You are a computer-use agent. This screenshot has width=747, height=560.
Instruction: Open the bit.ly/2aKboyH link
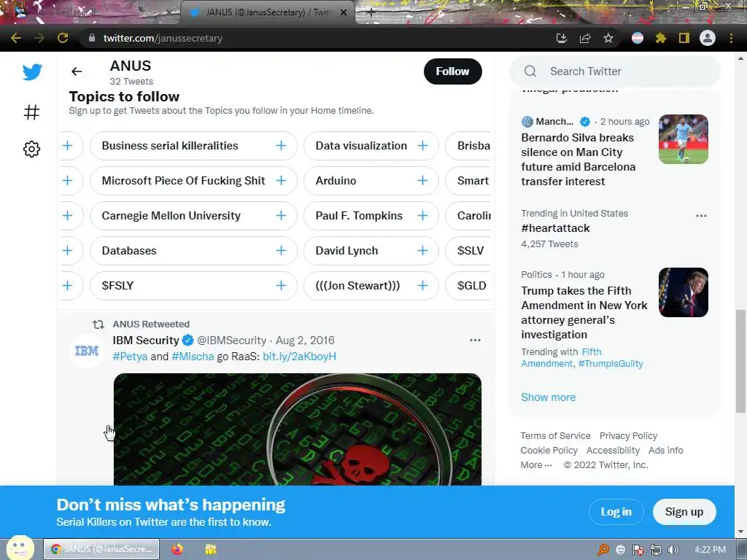299,356
